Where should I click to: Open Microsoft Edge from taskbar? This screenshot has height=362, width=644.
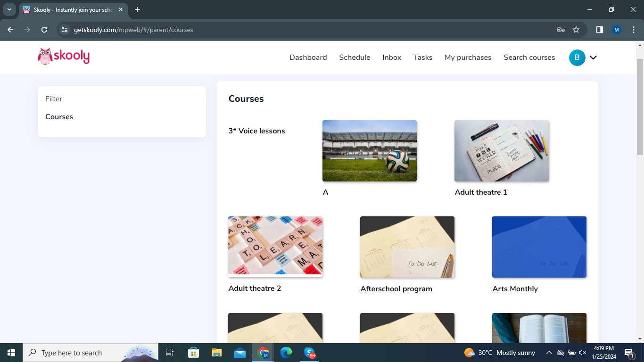point(286,353)
